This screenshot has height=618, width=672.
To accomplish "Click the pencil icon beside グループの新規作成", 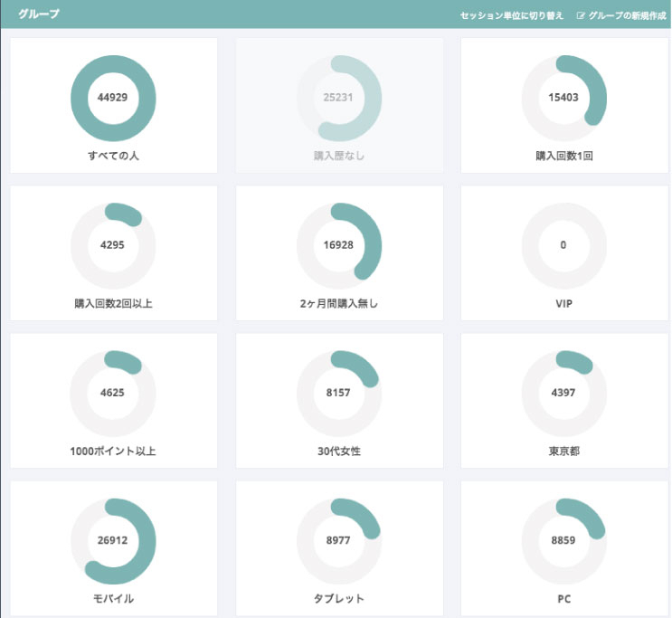I will point(581,16).
